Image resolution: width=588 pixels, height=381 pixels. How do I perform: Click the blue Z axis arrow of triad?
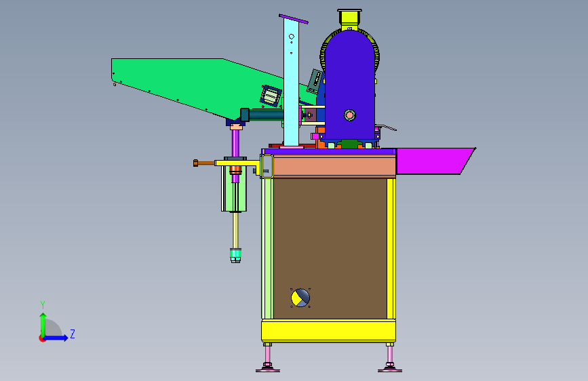click(x=56, y=338)
